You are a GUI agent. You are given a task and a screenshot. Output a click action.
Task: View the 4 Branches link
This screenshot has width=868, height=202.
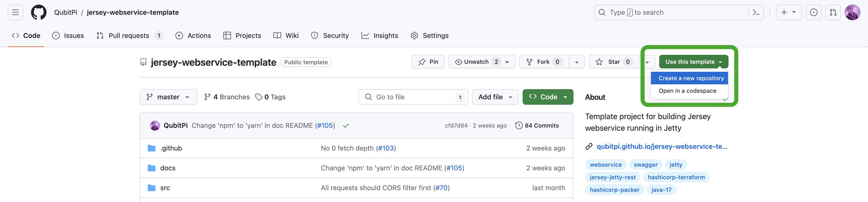point(227,97)
